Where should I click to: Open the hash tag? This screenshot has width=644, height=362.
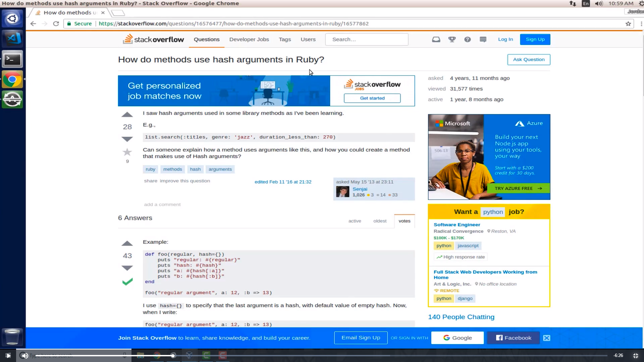(x=195, y=169)
